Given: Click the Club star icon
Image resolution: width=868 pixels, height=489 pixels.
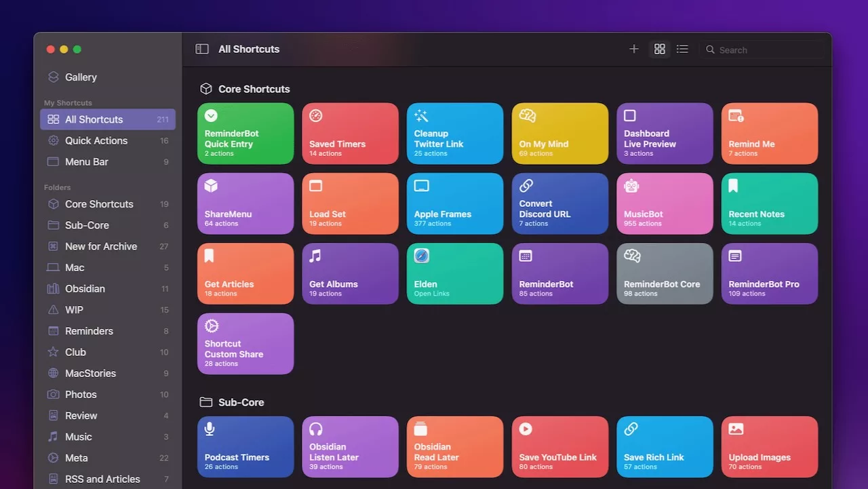Looking at the screenshot, I should [53, 352].
